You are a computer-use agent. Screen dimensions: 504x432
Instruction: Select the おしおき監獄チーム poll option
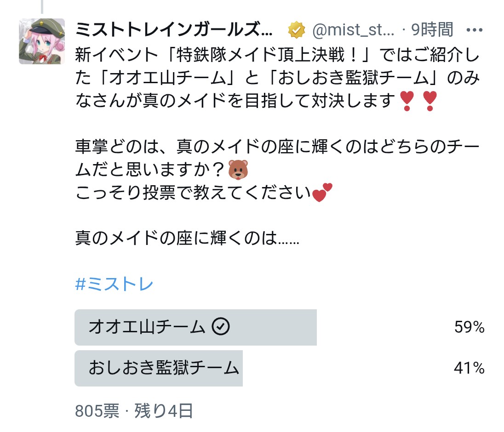click(x=164, y=369)
